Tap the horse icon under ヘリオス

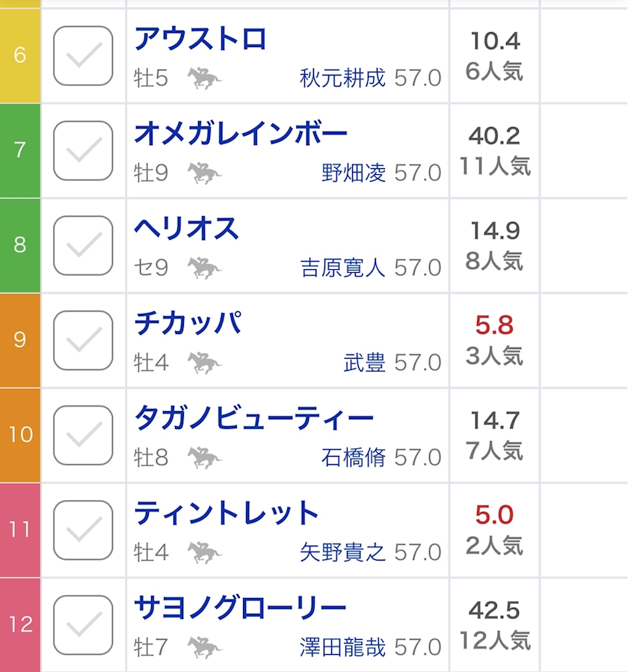pyautogui.click(x=204, y=268)
